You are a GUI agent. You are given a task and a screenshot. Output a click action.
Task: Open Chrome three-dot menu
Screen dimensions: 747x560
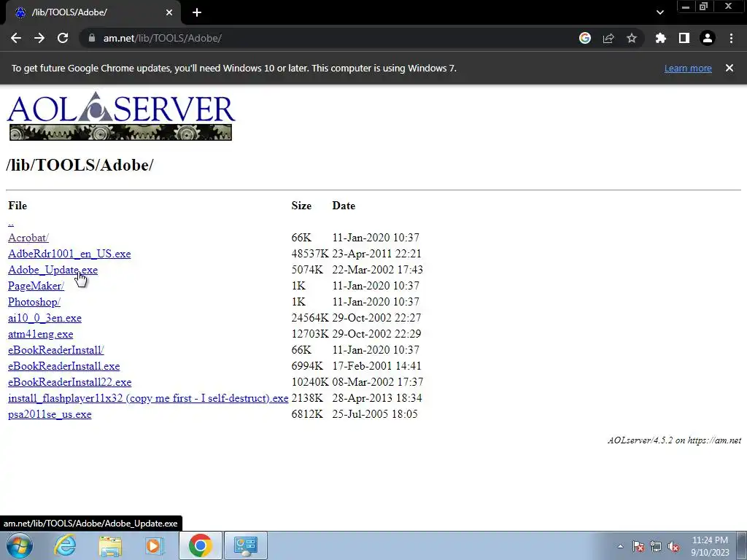731,38
